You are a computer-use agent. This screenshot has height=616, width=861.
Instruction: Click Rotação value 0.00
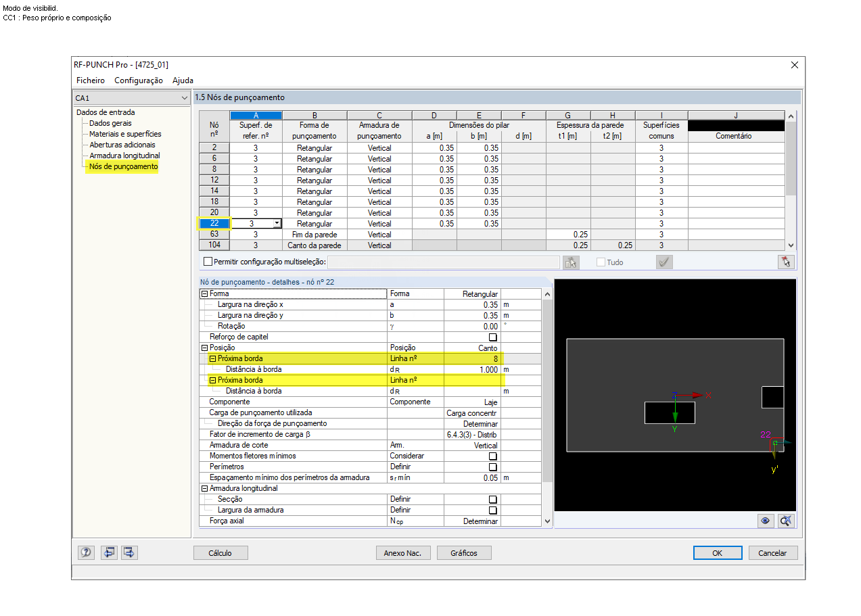coord(472,327)
